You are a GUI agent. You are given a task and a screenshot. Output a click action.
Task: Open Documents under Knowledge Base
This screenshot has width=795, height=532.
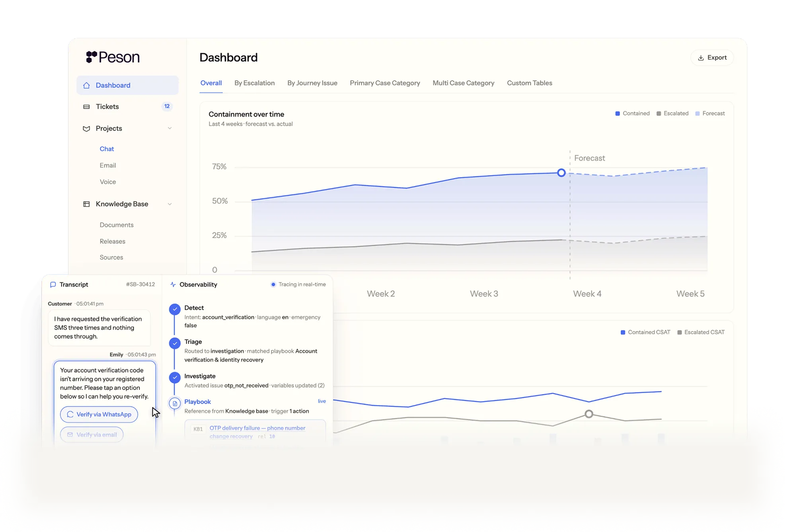[117, 225]
